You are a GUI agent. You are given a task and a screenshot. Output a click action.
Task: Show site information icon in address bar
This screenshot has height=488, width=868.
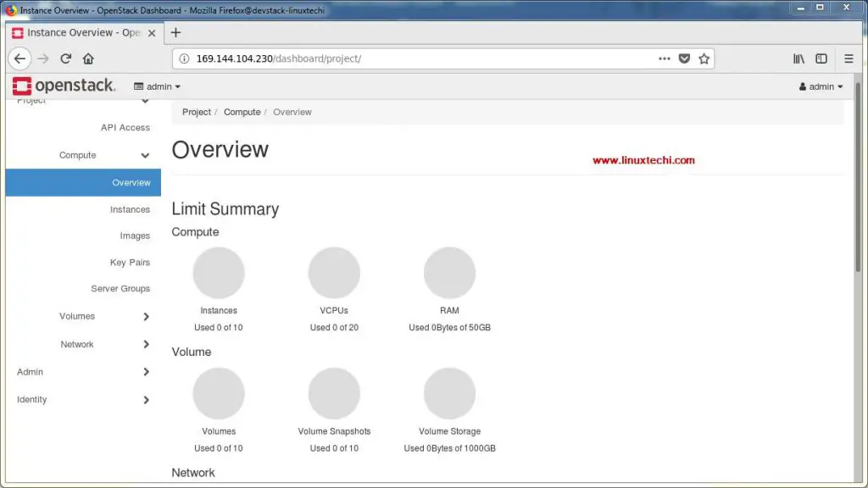(184, 58)
